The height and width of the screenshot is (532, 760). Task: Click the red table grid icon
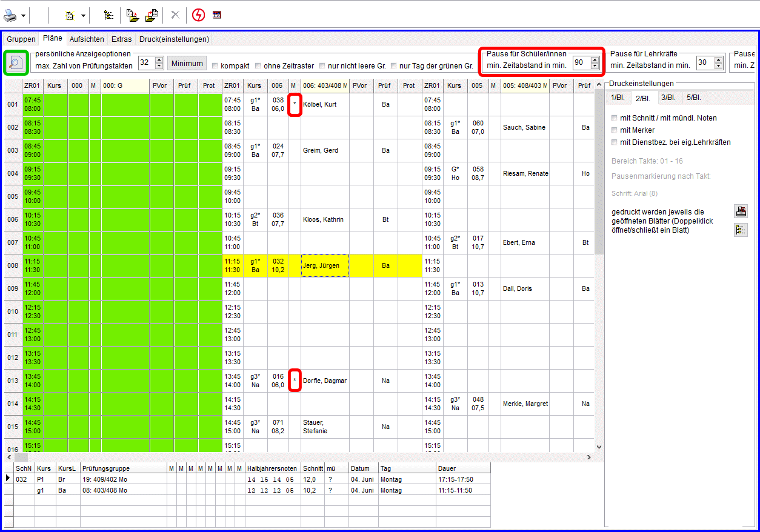(x=217, y=15)
